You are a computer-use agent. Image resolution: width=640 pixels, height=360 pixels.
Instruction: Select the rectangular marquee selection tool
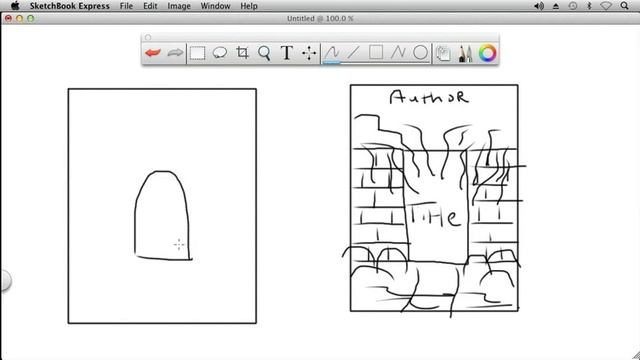[198, 53]
